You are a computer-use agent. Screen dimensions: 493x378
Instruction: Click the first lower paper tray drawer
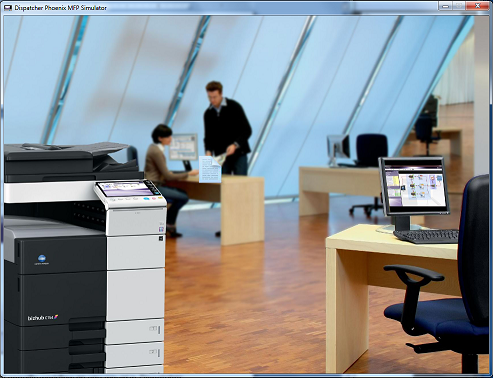(x=134, y=331)
